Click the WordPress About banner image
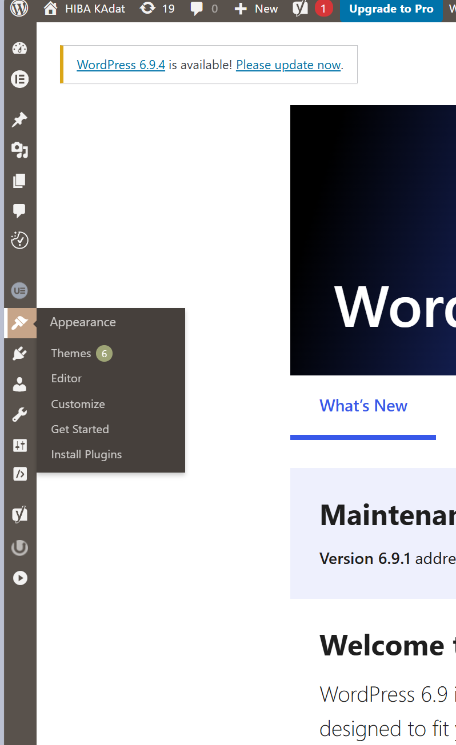The width and height of the screenshot is (456, 745). point(373,240)
